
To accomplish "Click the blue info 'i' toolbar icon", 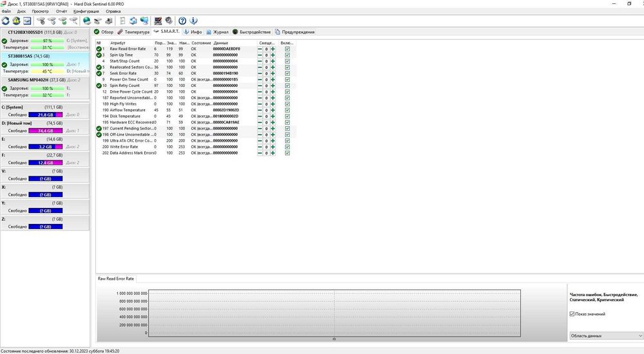I will coord(193,21).
